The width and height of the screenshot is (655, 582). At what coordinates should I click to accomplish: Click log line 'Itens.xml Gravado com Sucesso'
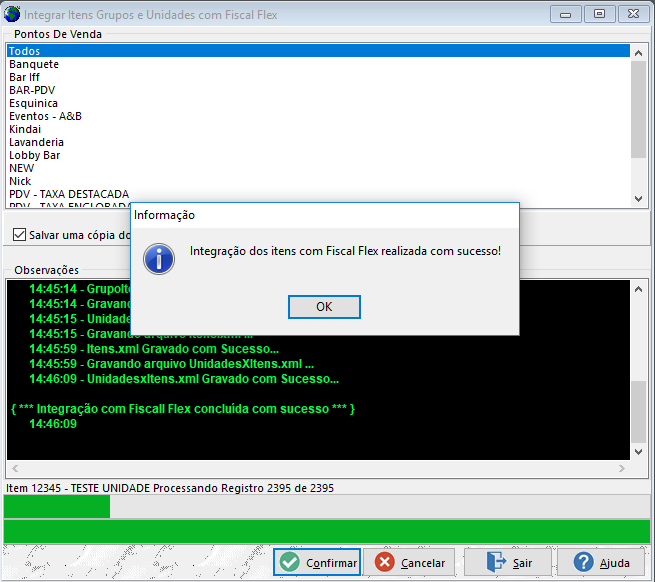(x=154, y=348)
